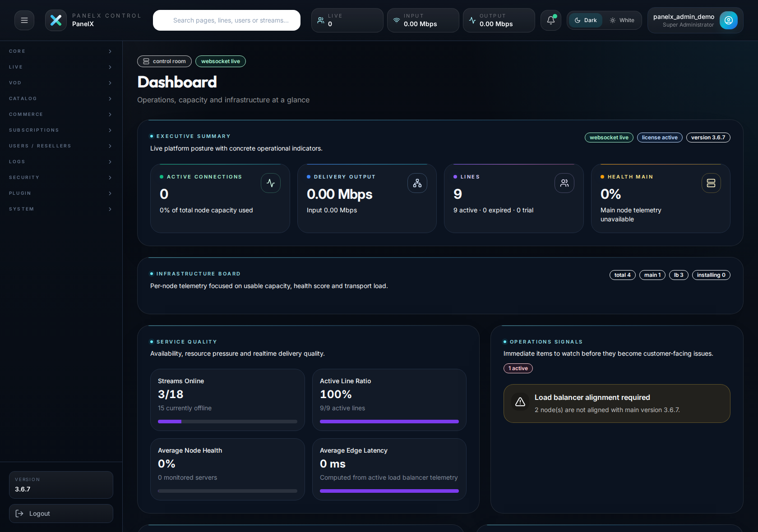The height and width of the screenshot is (532, 758).
Task: Open the USERS / RESELLERS menu
Action: 61,146
